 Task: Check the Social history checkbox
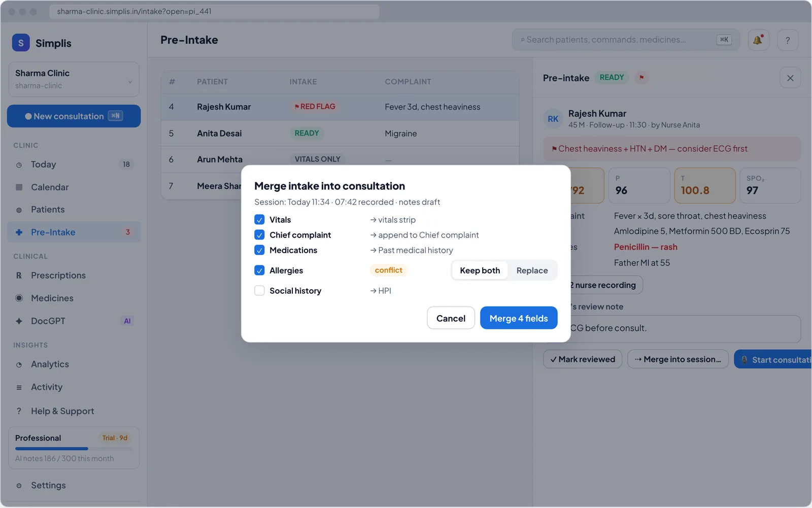click(259, 291)
